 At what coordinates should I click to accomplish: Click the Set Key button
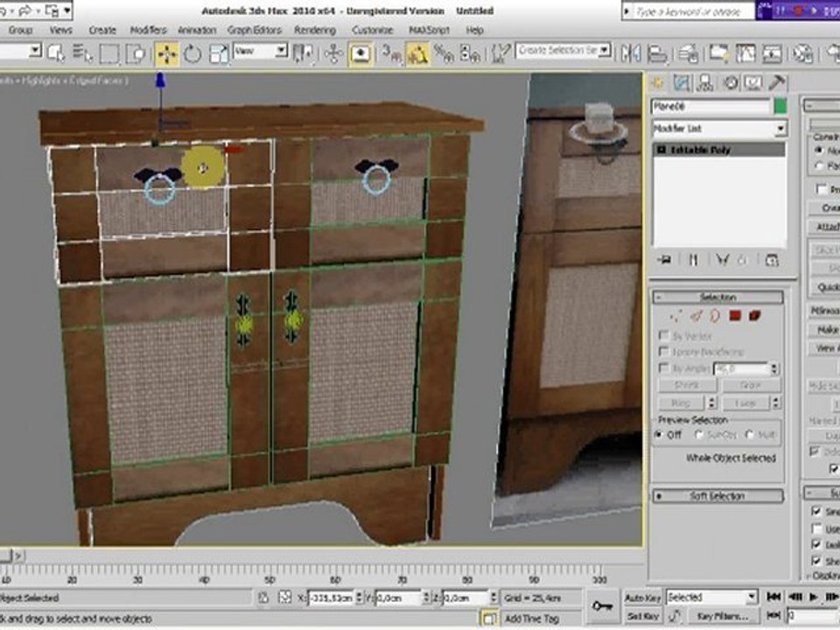[x=643, y=617]
